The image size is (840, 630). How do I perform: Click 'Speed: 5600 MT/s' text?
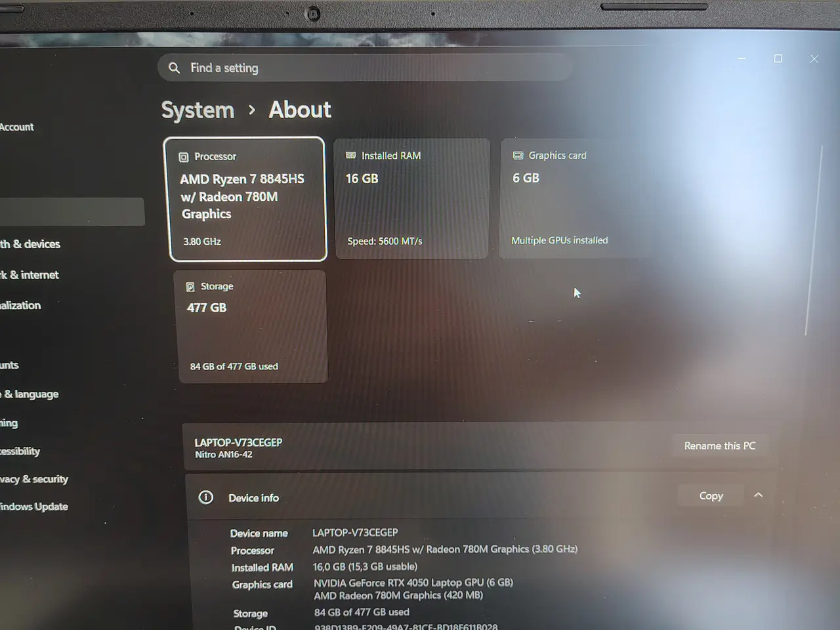click(x=385, y=241)
